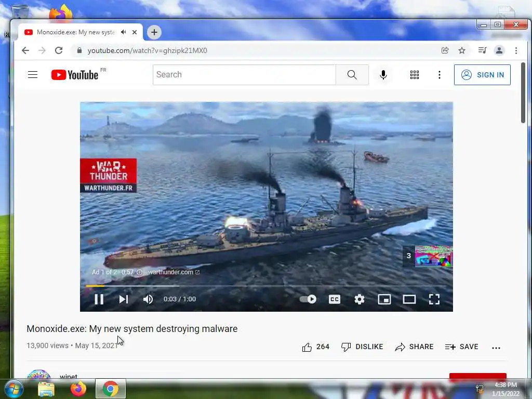Click the wipet channel name
The image size is (532, 399).
[69, 376]
